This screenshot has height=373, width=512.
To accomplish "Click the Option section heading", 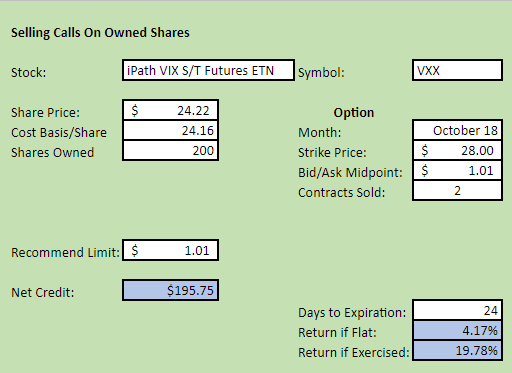I will click(354, 113).
